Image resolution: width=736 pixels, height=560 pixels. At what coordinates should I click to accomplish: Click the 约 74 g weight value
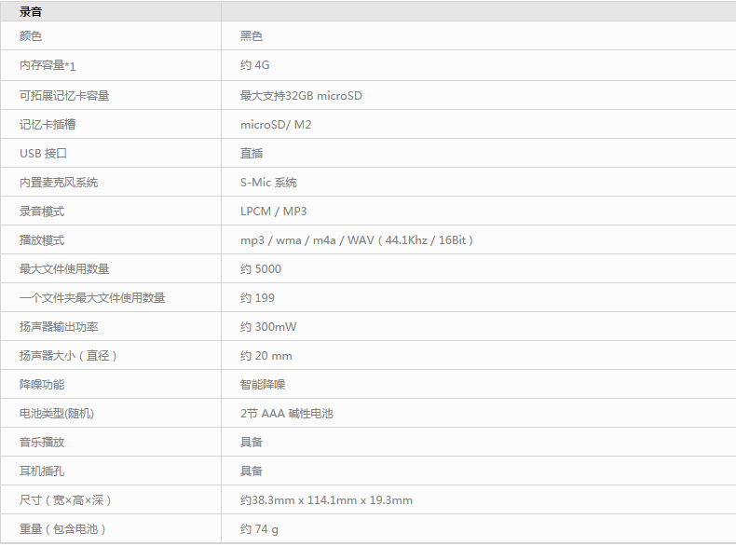(259, 529)
